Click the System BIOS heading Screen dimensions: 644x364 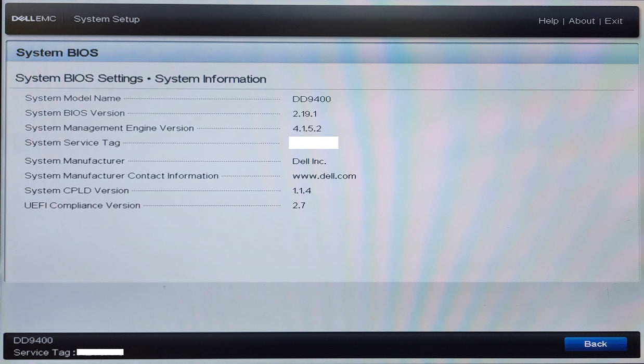click(x=57, y=53)
